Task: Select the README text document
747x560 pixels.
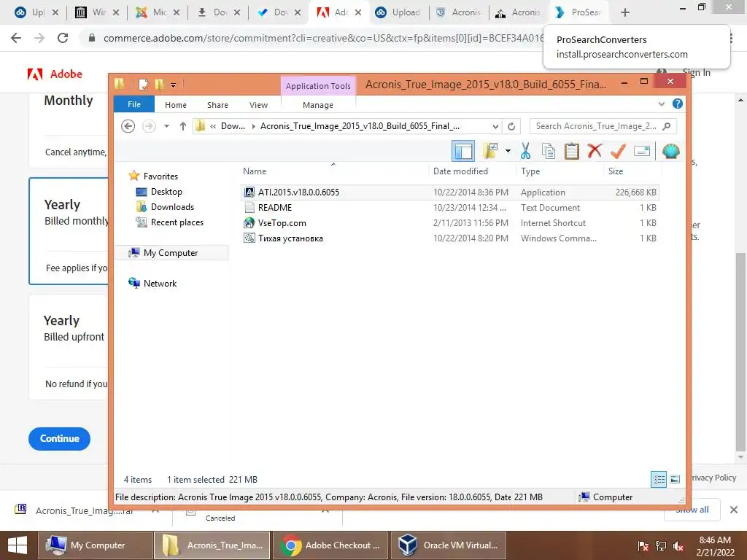Action: click(x=449, y=208)
